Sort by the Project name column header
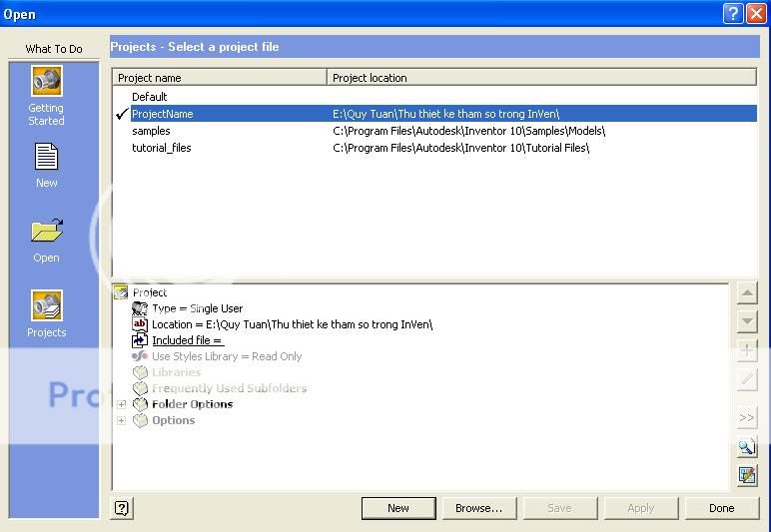This screenshot has width=771, height=532. (220, 78)
